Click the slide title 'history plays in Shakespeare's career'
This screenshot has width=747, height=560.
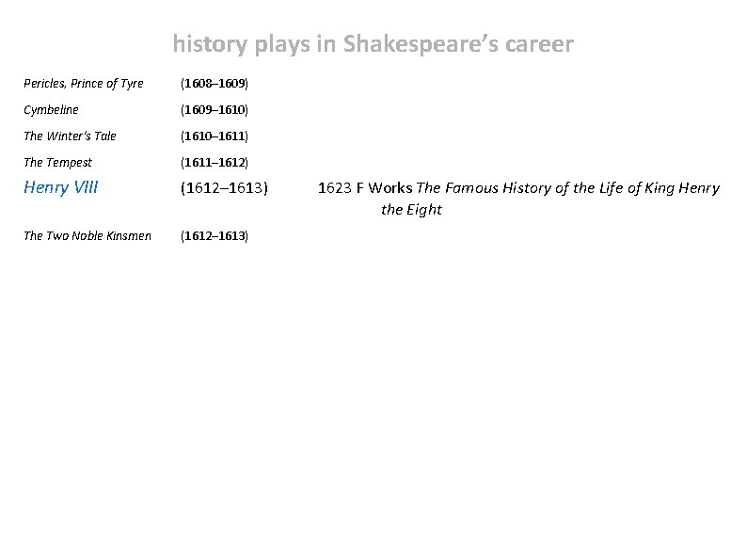(x=373, y=44)
